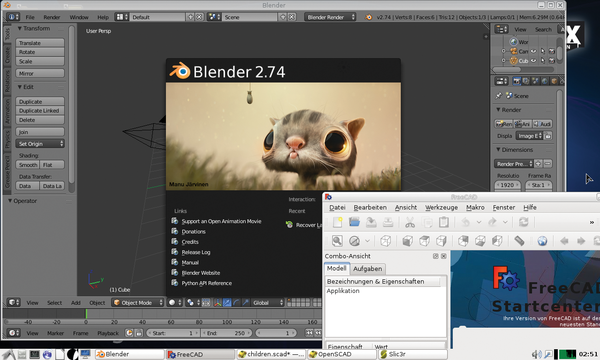The height and width of the screenshot is (360, 600).
Task: Toggle visibility eye of Cube in outliner
Action: click(533, 60)
